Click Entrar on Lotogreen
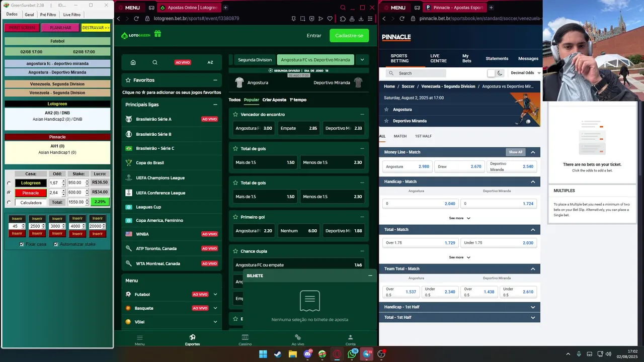This screenshot has width=644, height=362. (x=314, y=36)
